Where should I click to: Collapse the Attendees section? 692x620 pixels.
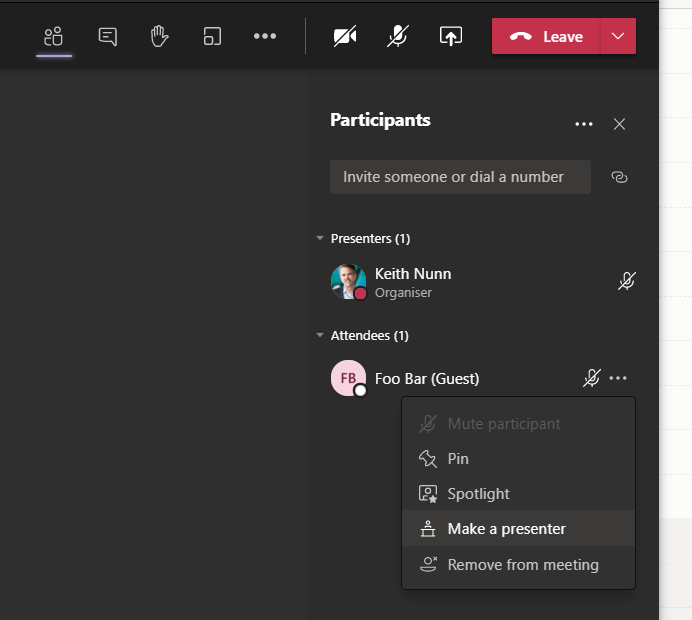(x=320, y=335)
